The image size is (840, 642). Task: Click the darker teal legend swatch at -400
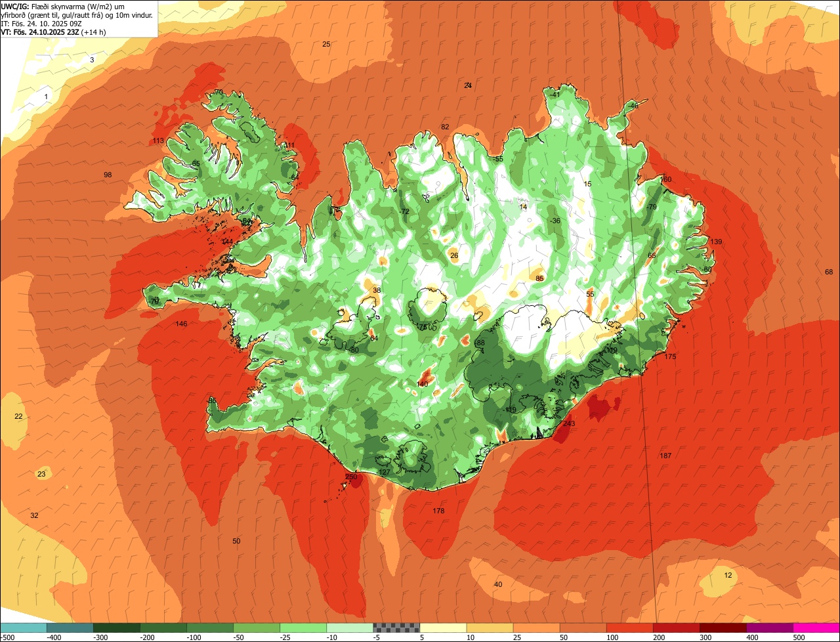coord(70,628)
